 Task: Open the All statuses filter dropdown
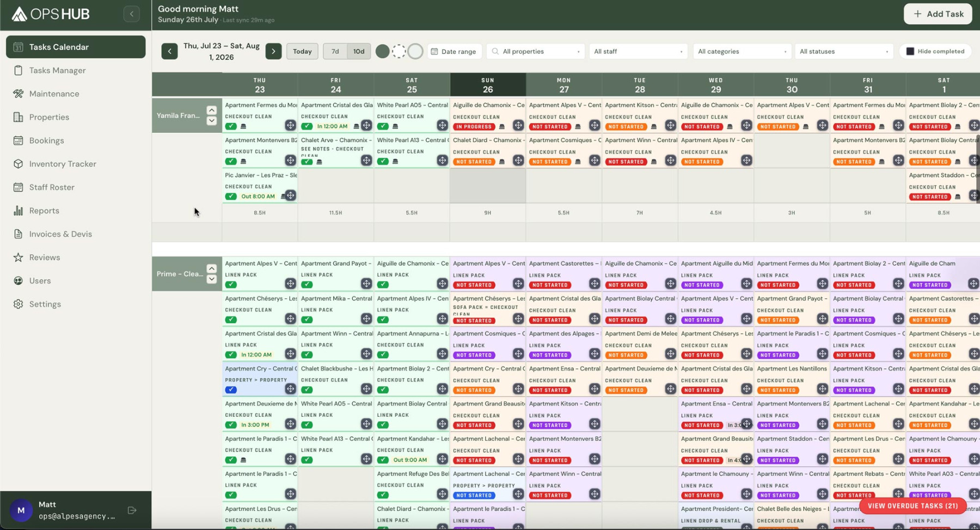point(844,51)
